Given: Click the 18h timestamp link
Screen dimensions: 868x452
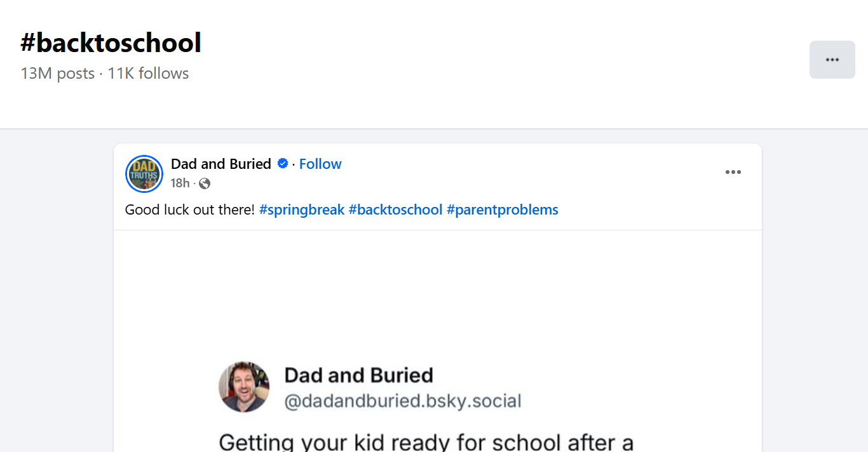Looking at the screenshot, I should pos(179,183).
